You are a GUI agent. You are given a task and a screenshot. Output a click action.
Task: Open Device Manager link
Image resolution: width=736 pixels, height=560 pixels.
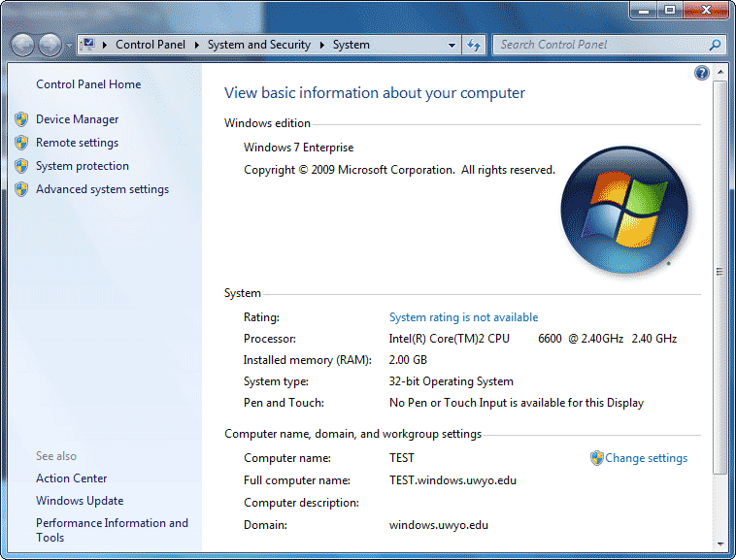tap(77, 119)
